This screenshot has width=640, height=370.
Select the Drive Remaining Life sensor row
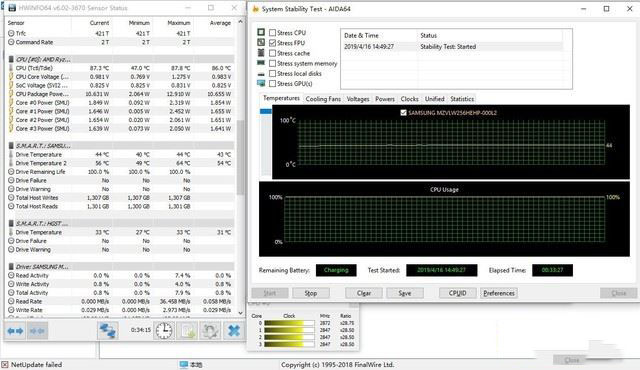121,172
